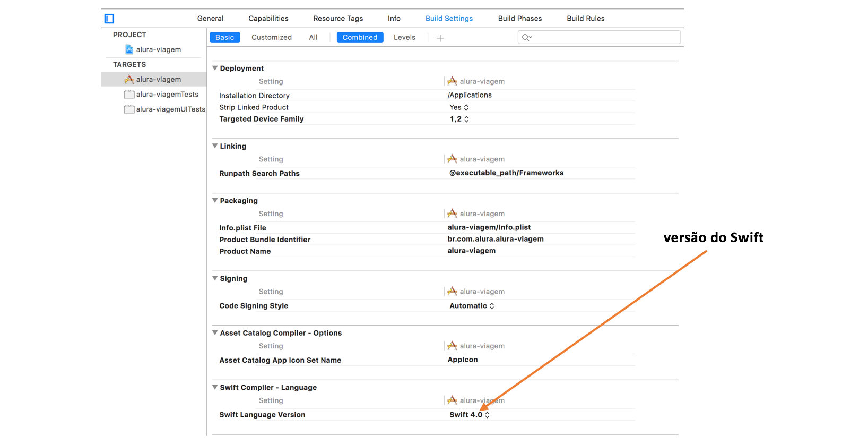This screenshot has width=868, height=444.
Task: Click the alura-viagemUITests target bundle icon
Action: [x=129, y=109]
